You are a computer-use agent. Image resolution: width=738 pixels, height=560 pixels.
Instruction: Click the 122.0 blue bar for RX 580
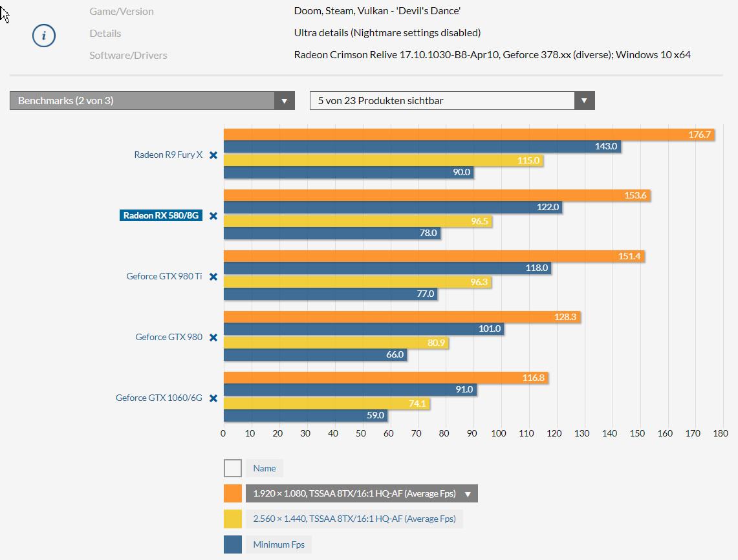393,207
